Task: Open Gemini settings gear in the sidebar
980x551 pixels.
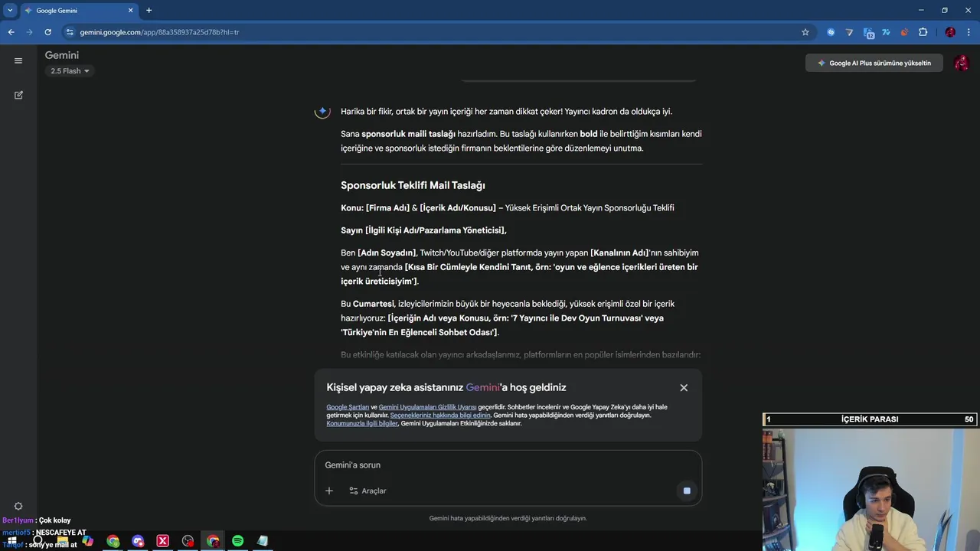Action: (x=18, y=506)
